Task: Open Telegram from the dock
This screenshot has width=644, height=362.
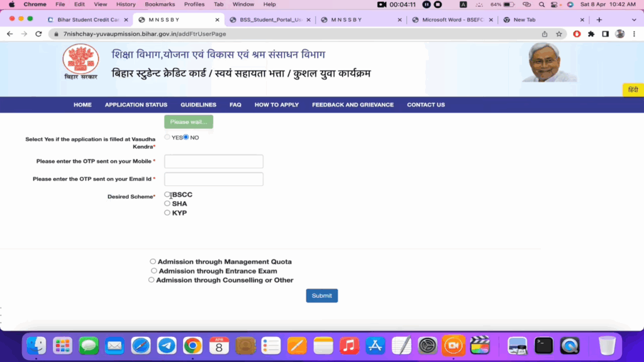Action: pyautogui.click(x=167, y=345)
